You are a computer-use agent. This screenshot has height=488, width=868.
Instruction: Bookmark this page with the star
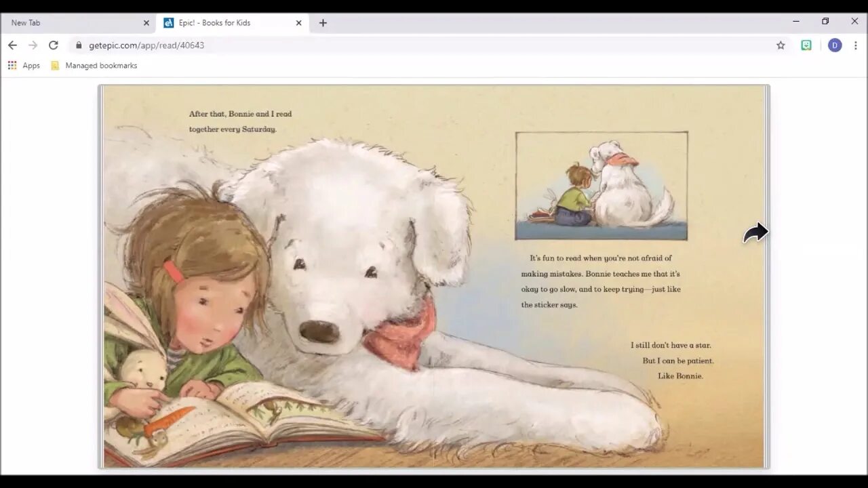[781, 45]
